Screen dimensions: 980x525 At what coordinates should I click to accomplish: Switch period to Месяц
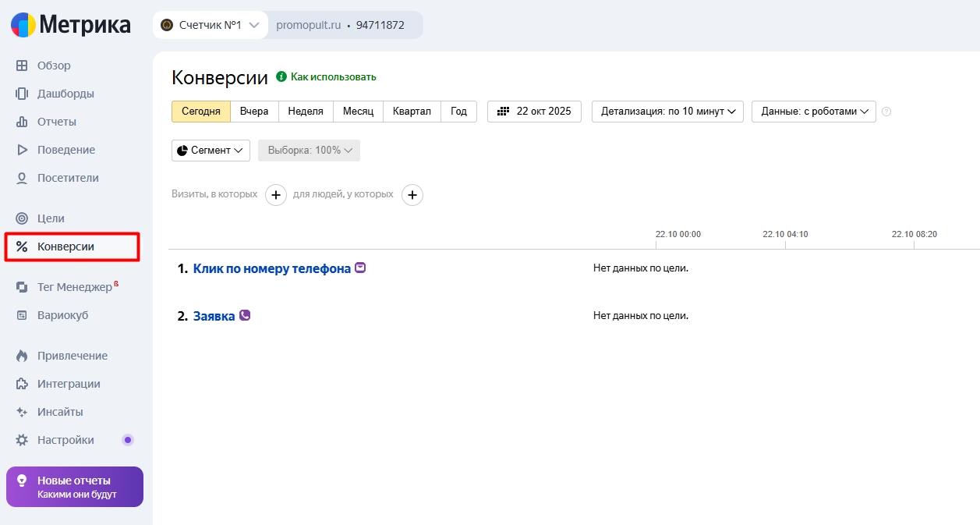tap(358, 112)
